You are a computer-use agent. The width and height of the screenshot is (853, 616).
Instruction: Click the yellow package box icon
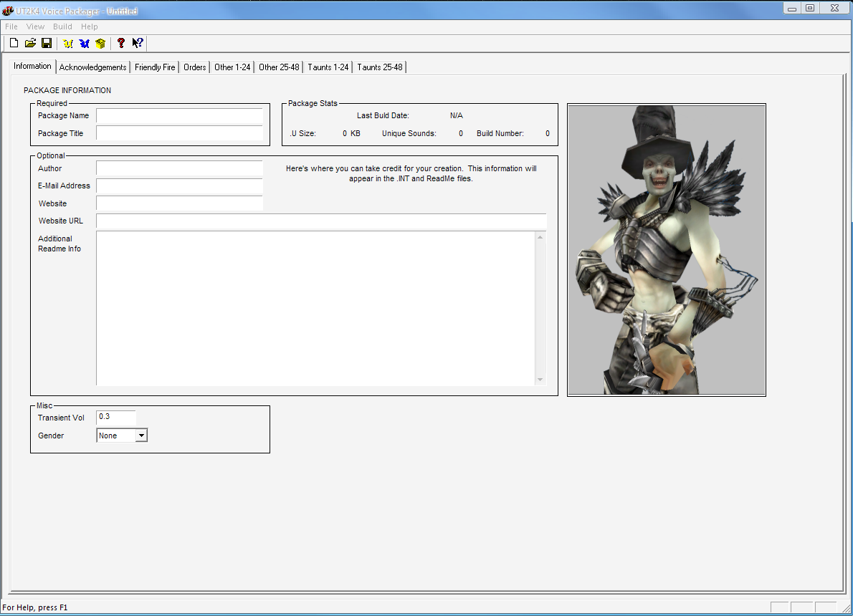[100, 44]
